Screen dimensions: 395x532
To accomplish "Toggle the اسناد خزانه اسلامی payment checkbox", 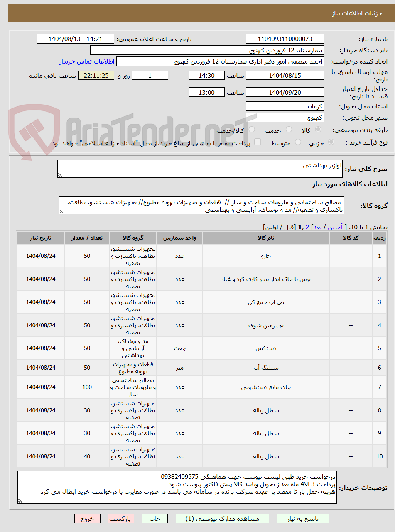I will tap(258, 142).
